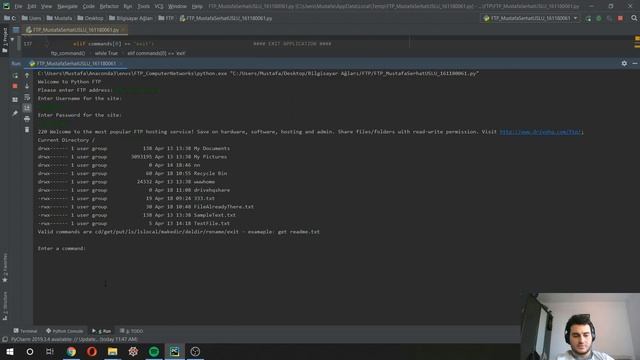Open the Window menu
This screenshot has width=640, height=360.
178,7
